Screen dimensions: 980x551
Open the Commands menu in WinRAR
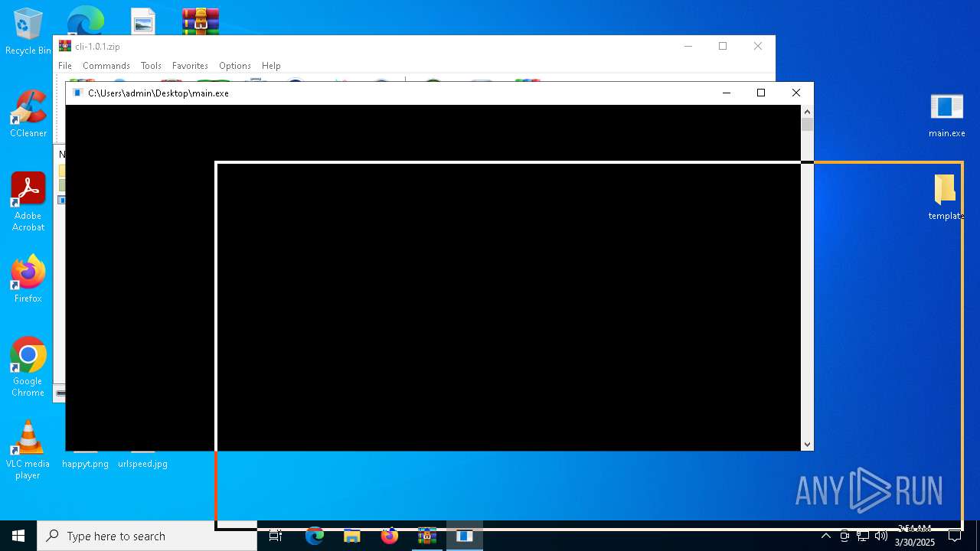tap(106, 66)
